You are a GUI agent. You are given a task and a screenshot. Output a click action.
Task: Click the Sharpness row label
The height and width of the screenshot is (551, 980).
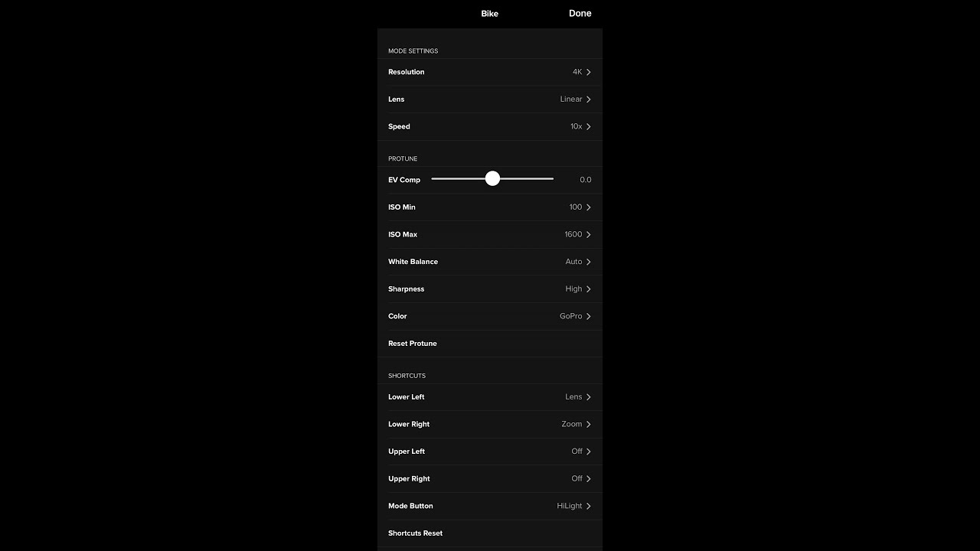(406, 289)
